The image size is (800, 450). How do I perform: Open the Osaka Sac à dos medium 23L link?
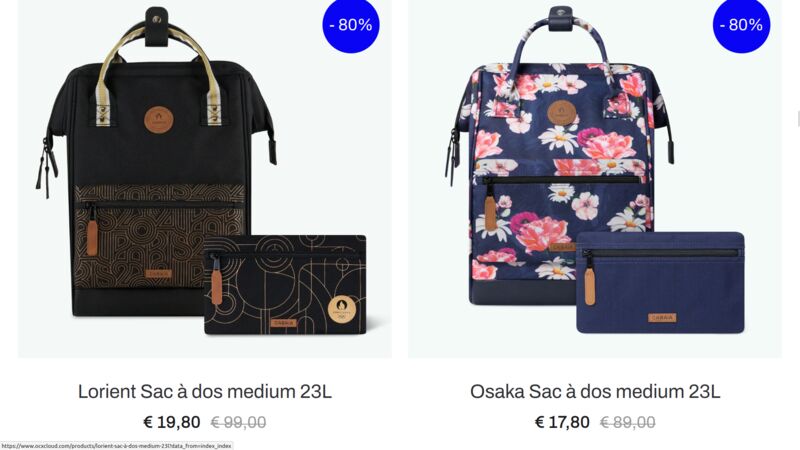pyautogui.click(x=595, y=392)
